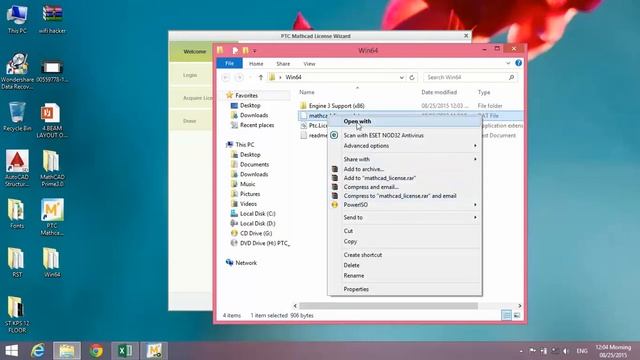Select Copy in context menu
Viewport: 640px width, 360px height.
coord(405,242)
